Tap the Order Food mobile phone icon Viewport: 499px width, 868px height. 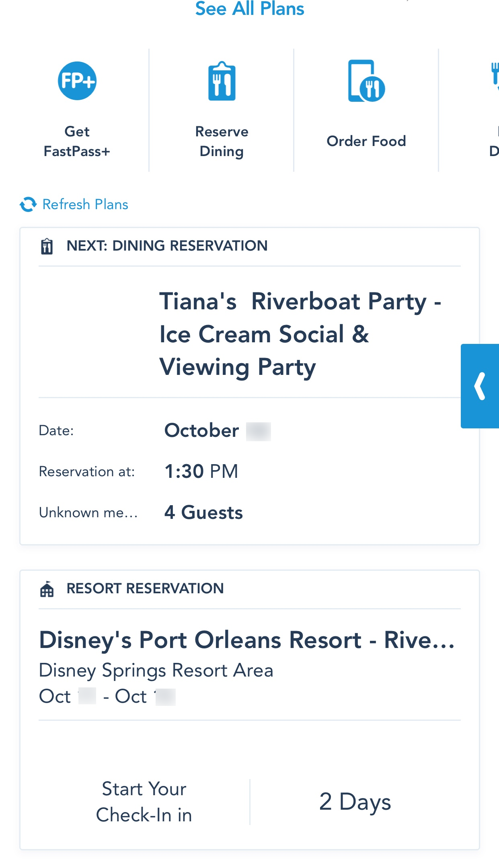[366, 81]
